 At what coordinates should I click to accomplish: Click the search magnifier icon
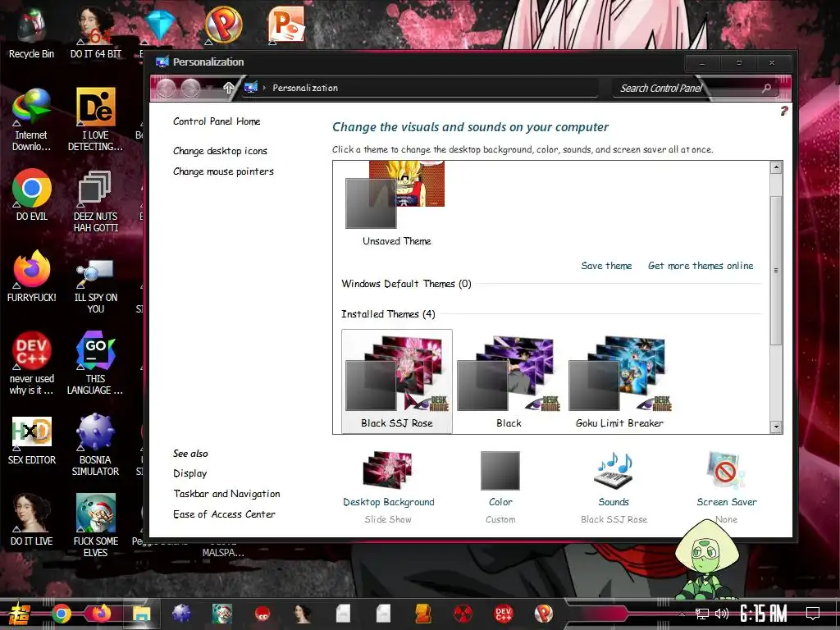(x=767, y=88)
